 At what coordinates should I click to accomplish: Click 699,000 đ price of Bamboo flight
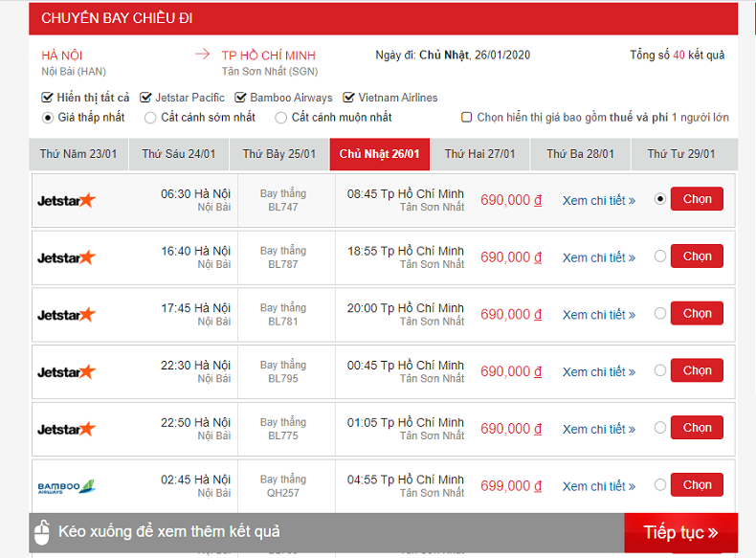click(x=511, y=486)
